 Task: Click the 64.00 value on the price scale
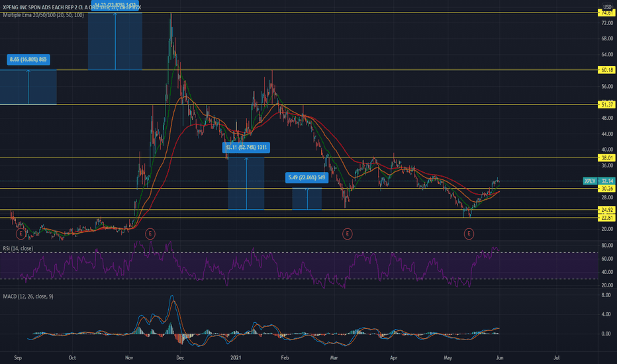607,55
